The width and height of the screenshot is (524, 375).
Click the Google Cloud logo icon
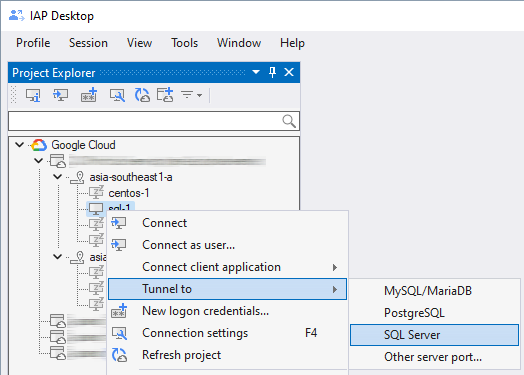pyautogui.click(x=39, y=145)
